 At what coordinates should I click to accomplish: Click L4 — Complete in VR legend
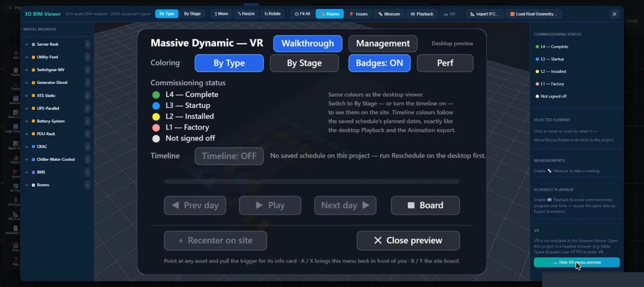pos(192,95)
